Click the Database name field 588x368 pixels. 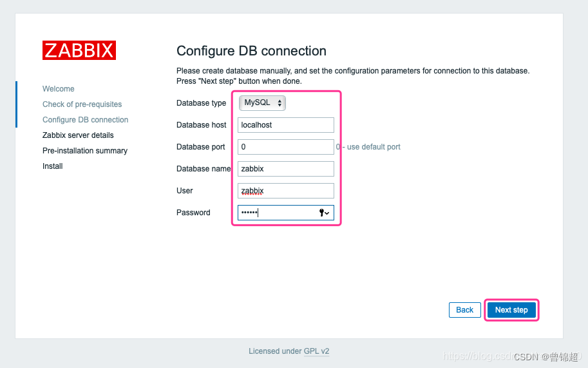[x=286, y=169]
